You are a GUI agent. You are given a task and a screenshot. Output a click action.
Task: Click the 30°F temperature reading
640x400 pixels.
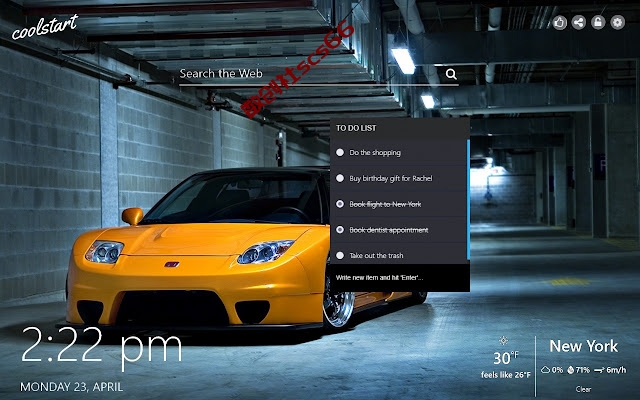[x=506, y=358]
